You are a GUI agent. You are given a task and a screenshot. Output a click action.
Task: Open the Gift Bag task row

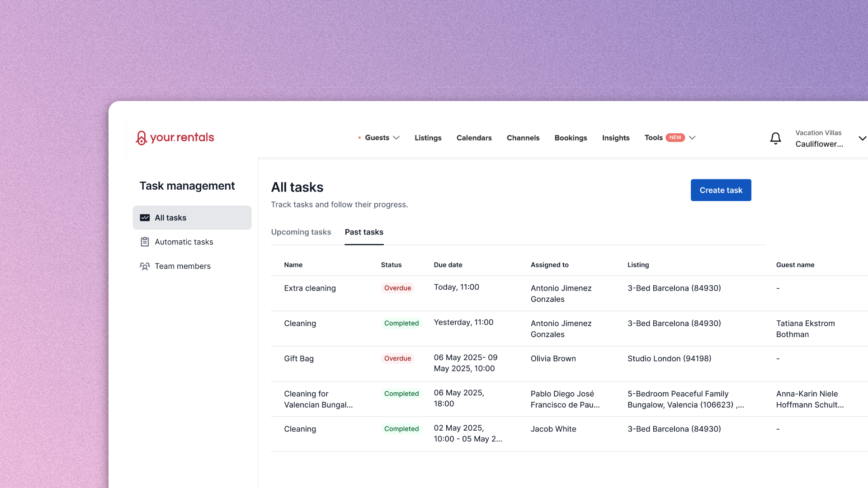click(299, 359)
